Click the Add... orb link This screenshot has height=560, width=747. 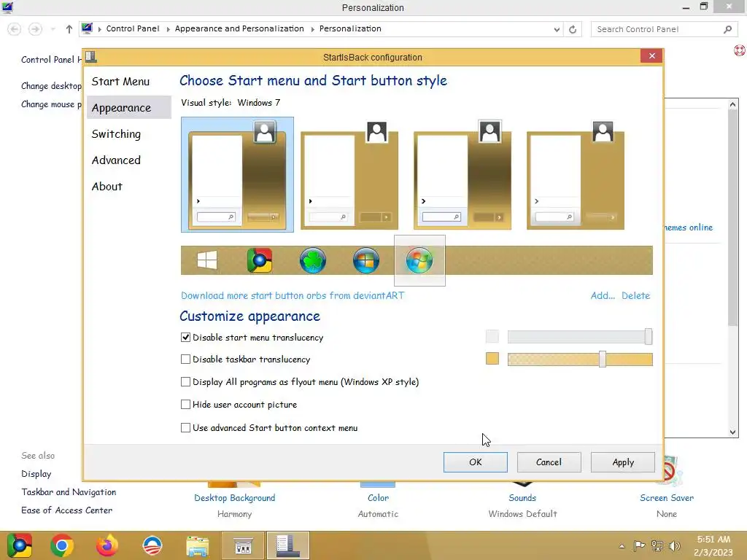point(603,295)
